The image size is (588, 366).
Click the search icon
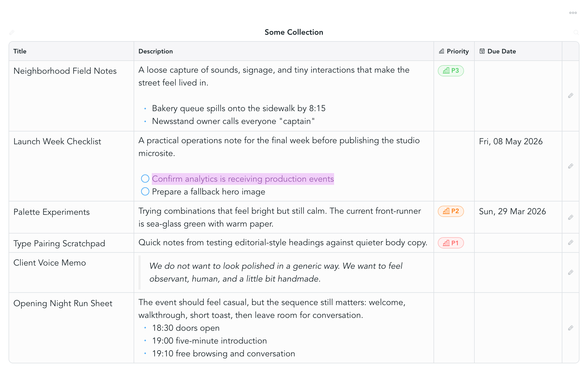pos(576,32)
